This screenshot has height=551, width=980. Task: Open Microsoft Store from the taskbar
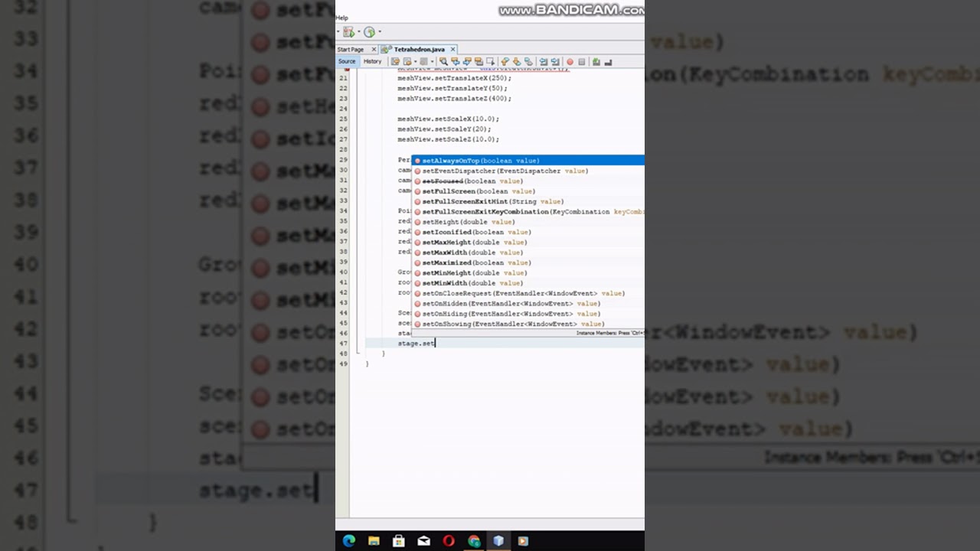point(399,541)
